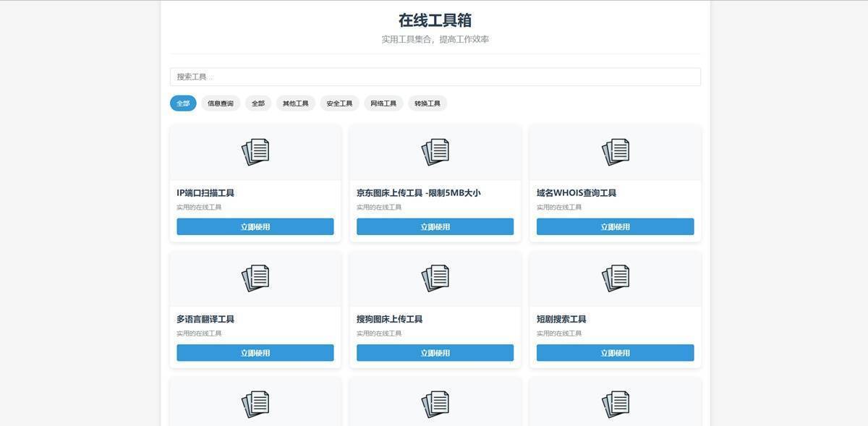Click the document icon on the IP端口扫描工具 card
The width and height of the screenshot is (868, 426).
tap(255, 152)
